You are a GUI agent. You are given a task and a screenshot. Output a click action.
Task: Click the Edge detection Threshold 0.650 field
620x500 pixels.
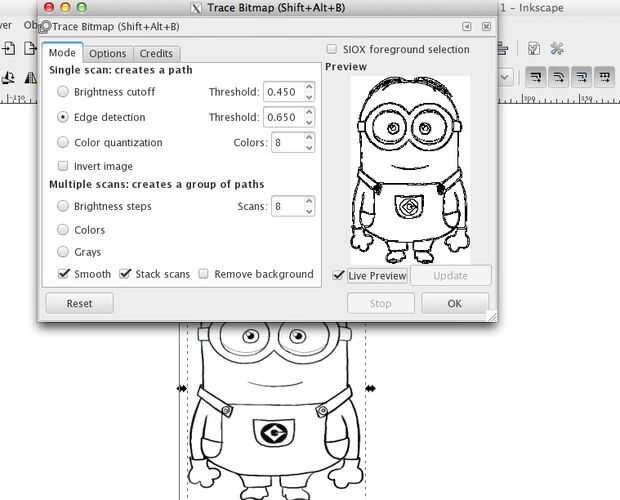click(x=284, y=117)
